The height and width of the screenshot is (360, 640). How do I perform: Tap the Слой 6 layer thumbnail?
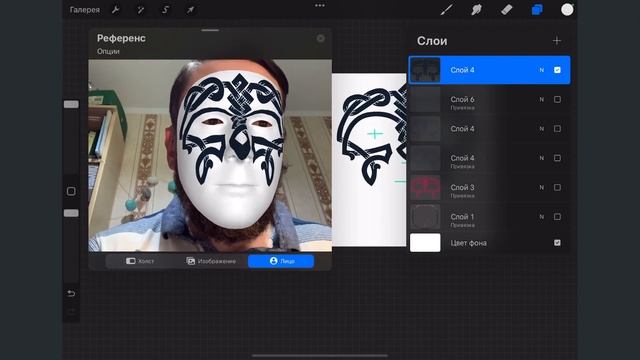[425, 100]
